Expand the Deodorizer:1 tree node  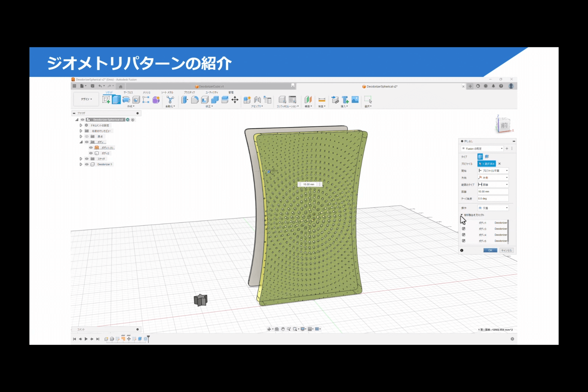pyautogui.click(x=81, y=164)
